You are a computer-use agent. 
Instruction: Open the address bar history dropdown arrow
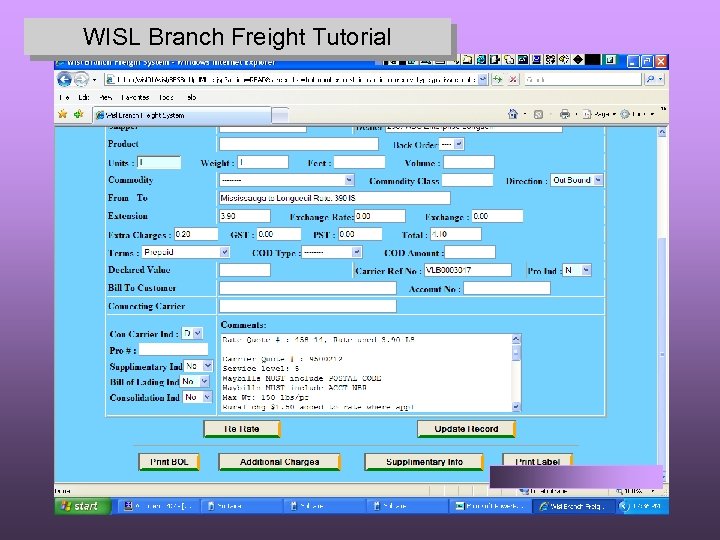[483, 79]
